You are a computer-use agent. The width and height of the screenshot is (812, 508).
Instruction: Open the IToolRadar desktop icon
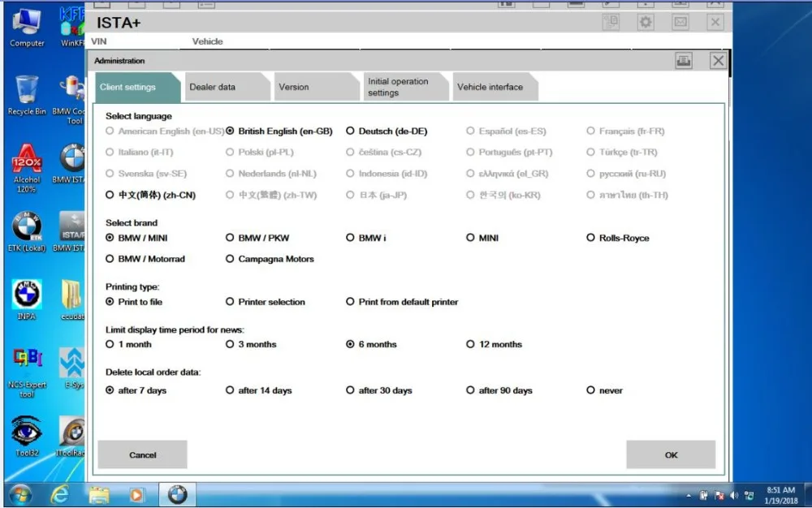point(71,436)
